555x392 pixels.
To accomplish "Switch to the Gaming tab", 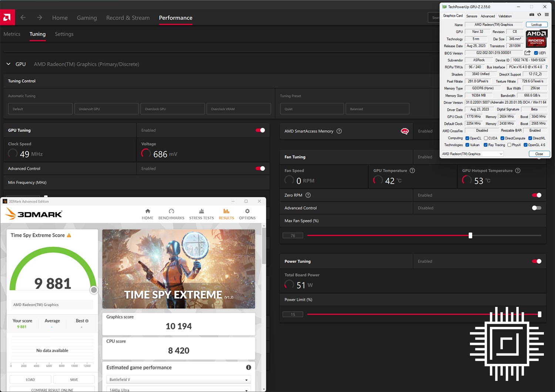I will (87, 18).
